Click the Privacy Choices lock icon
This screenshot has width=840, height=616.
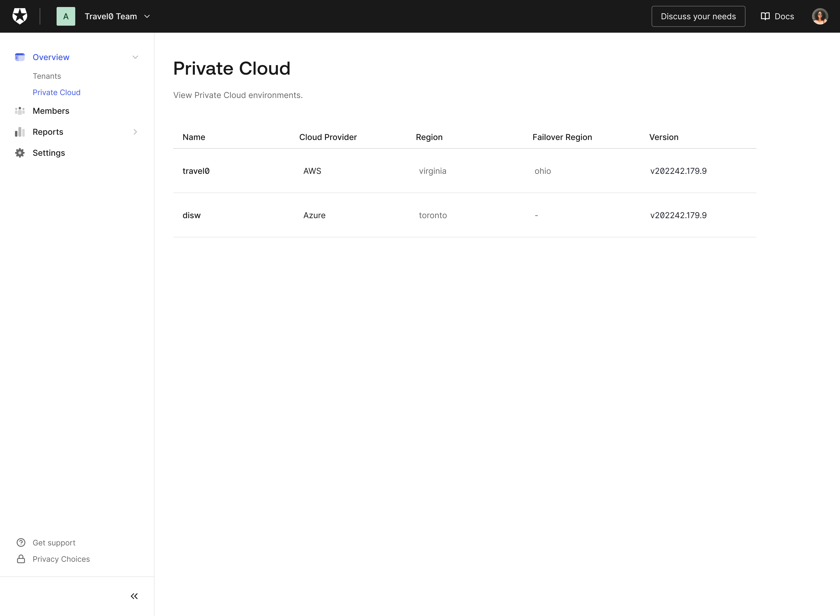click(x=21, y=559)
